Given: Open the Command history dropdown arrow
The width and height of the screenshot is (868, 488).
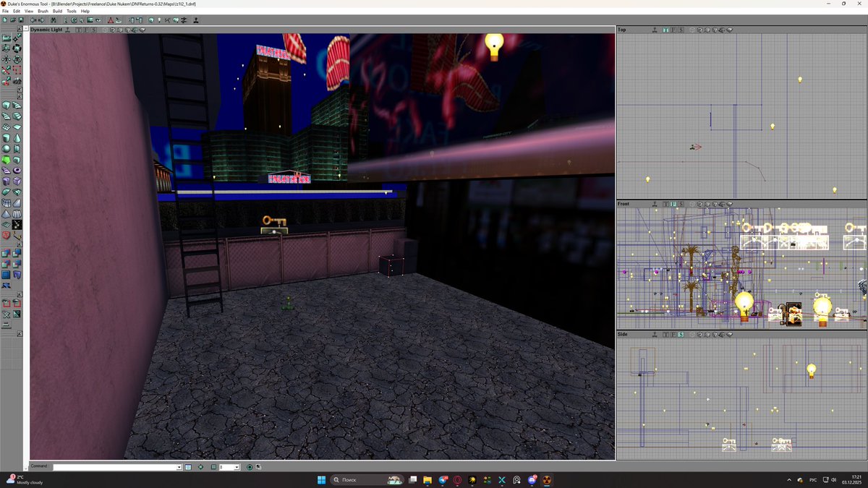Looking at the screenshot, I should [179, 467].
